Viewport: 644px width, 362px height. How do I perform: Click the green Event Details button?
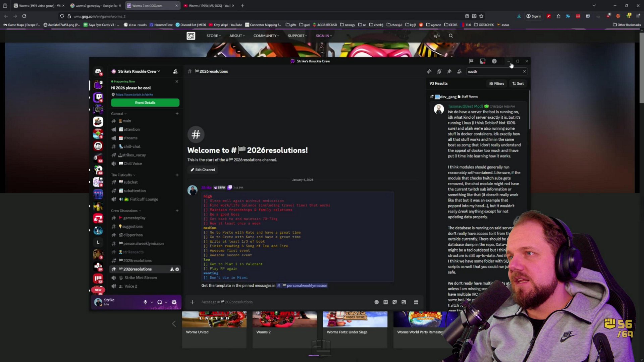[145, 103]
